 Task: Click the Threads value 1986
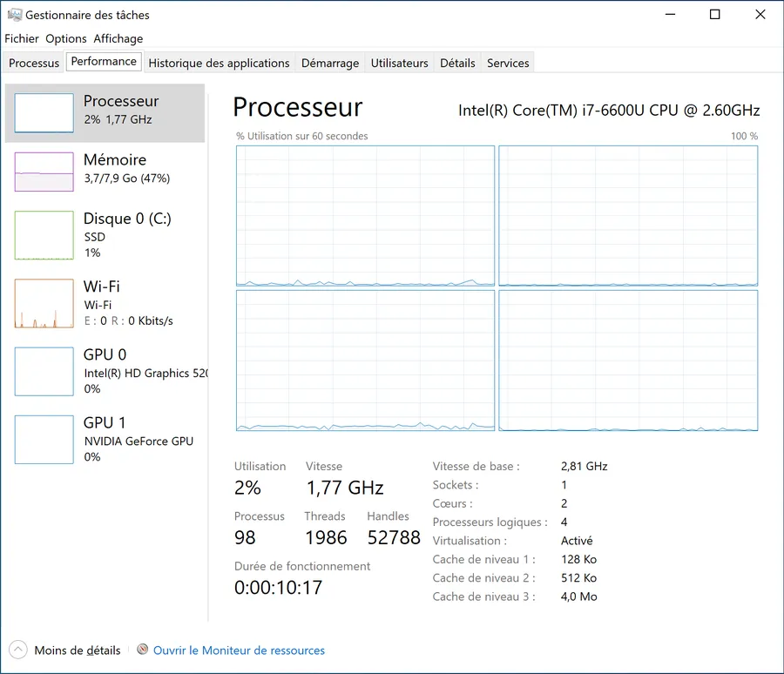point(326,537)
